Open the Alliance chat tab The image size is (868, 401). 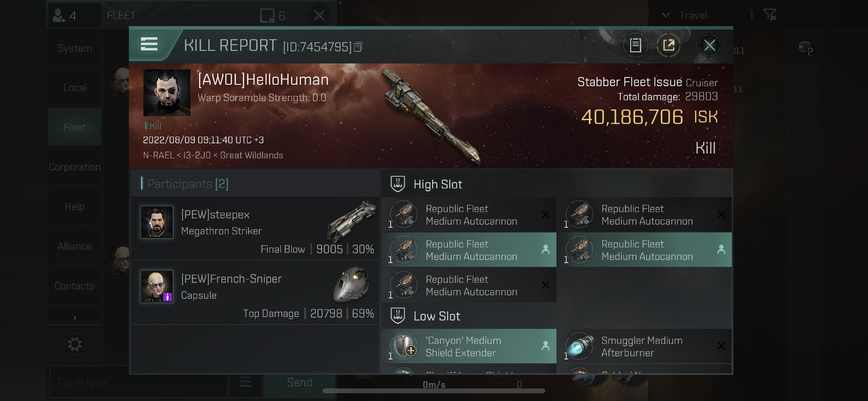tap(75, 247)
